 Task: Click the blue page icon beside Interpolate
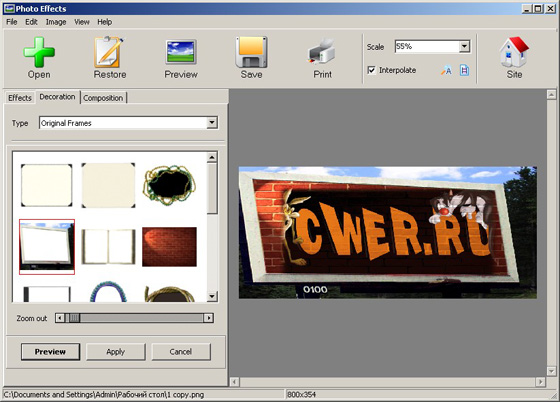464,70
